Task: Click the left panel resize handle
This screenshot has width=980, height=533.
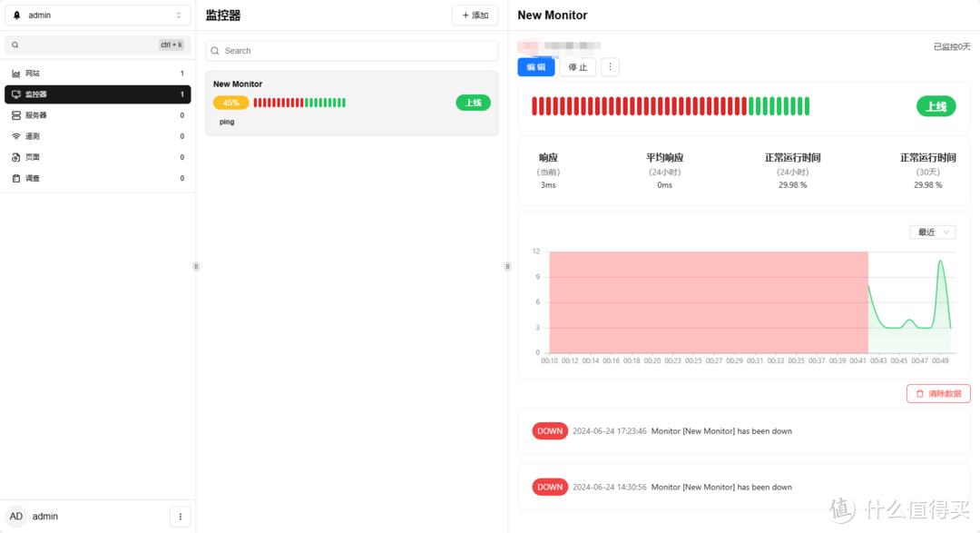Action: pos(196,266)
